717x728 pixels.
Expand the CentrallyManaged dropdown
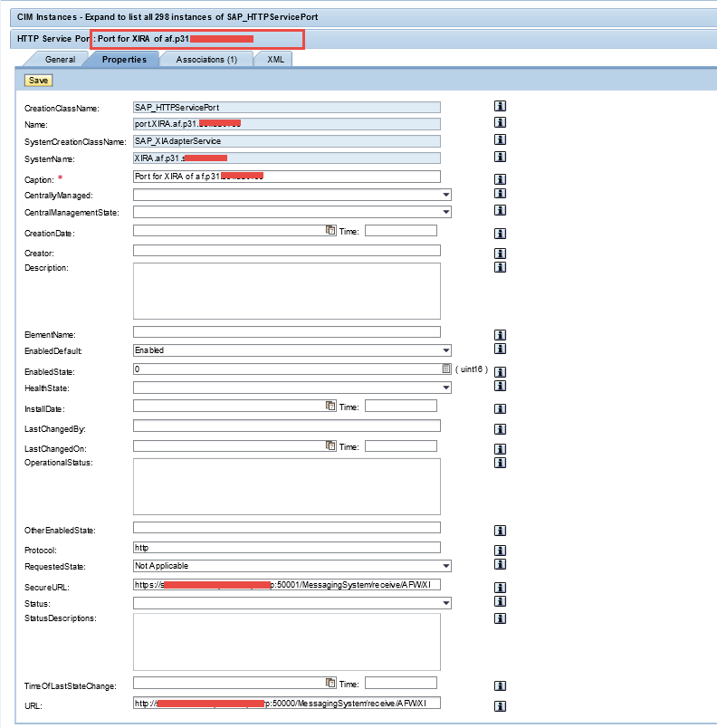tap(446, 195)
